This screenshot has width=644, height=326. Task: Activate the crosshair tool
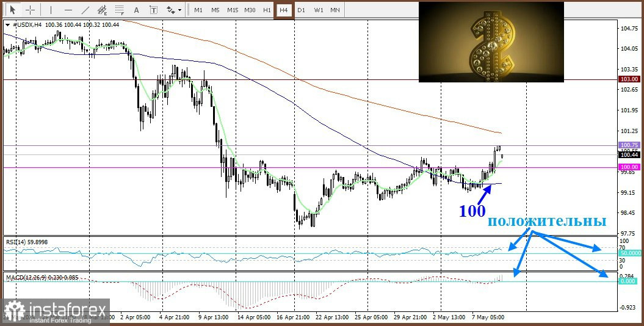pyautogui.click(x=31, y=10)
